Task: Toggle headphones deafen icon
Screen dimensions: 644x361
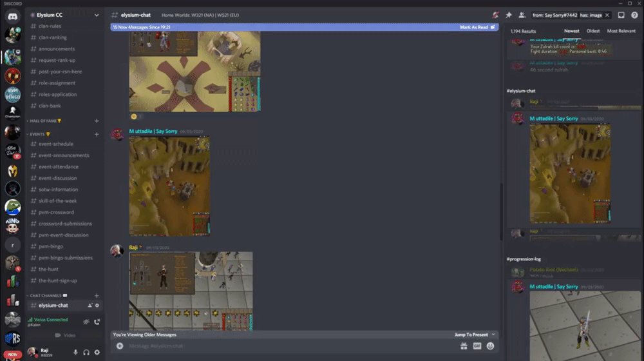Action: (86, 353)
